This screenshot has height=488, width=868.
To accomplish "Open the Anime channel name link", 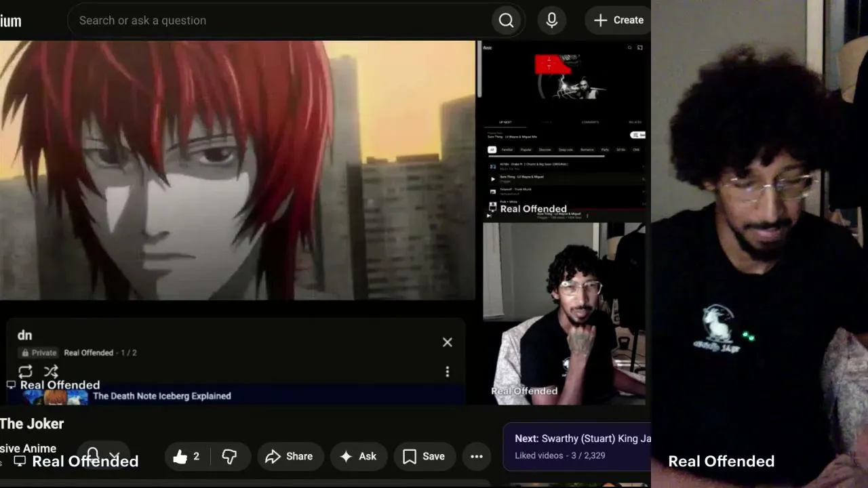I will (x=28, y=448).
